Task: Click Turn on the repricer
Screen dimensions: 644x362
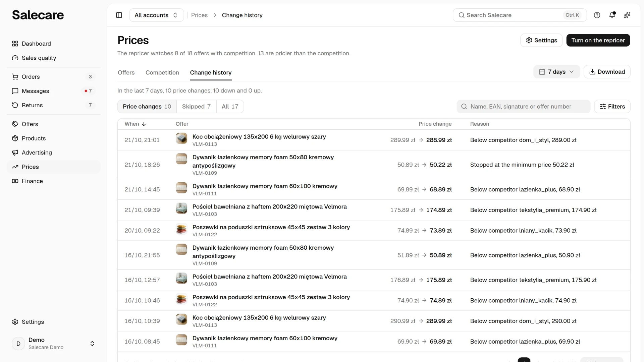Action: 598,40
